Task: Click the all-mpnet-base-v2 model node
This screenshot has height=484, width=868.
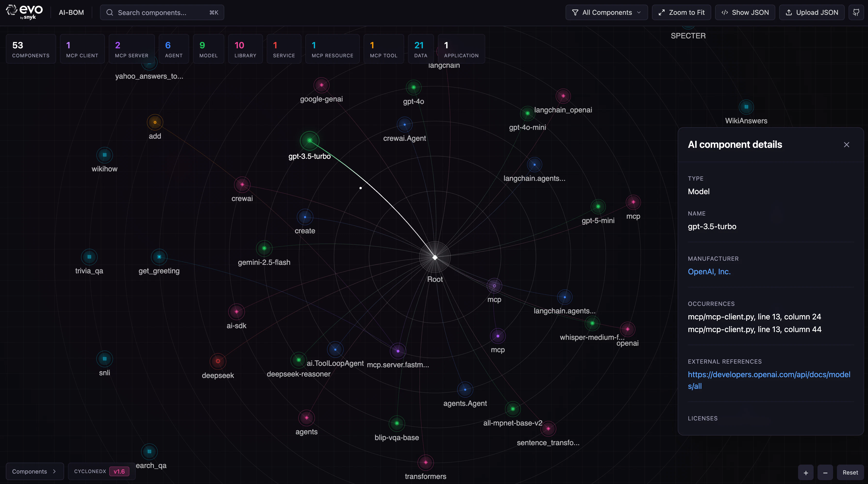Action: (x=513, y=409)
